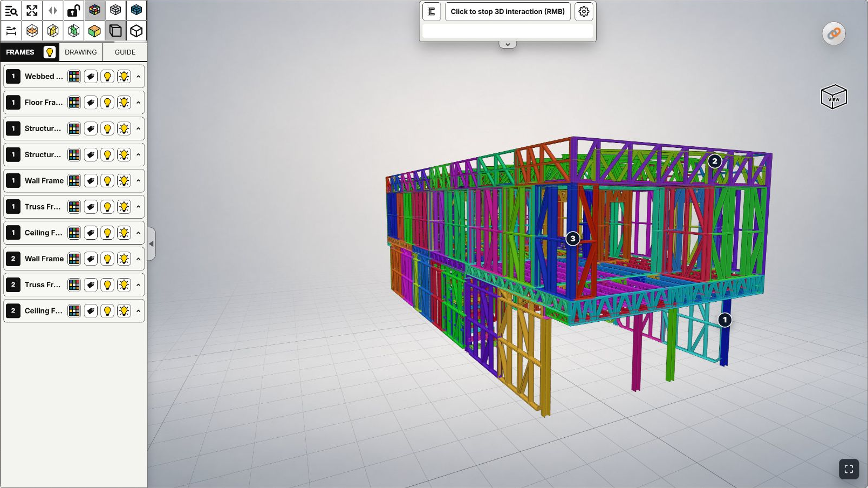Collapse level 1 Ceiling F... chevron
The image size is (868, 488).
point(139,233)
